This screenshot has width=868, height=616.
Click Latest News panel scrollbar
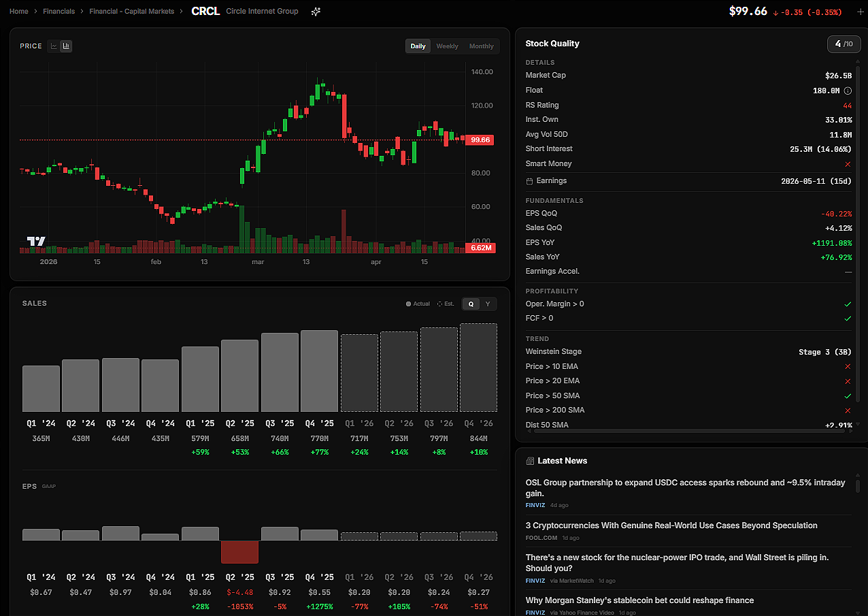857,487
